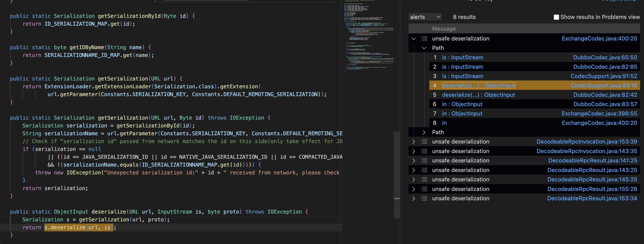Click 'SERIALIZATIONNAME_ID_MAP' identifier in return statement

pyautogui.click(x=82, y=55)
